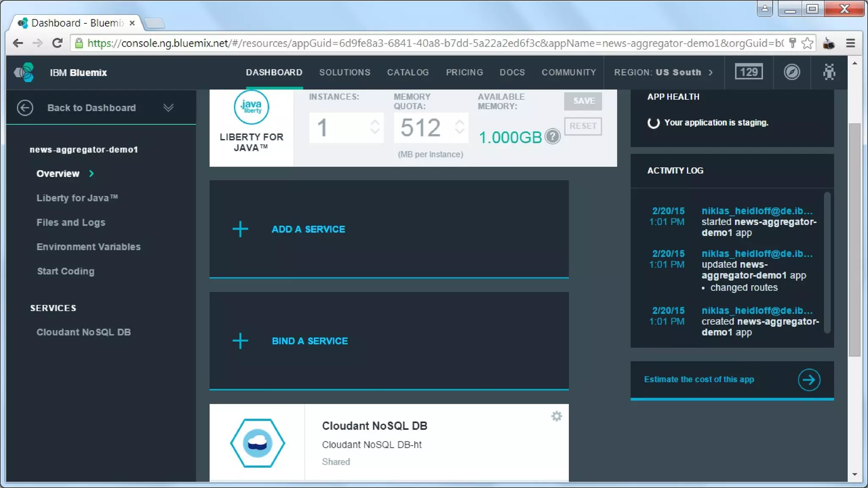Go to the Catalog tab
The height and width of the screenshot is (488, 868).
coord(408,72)
